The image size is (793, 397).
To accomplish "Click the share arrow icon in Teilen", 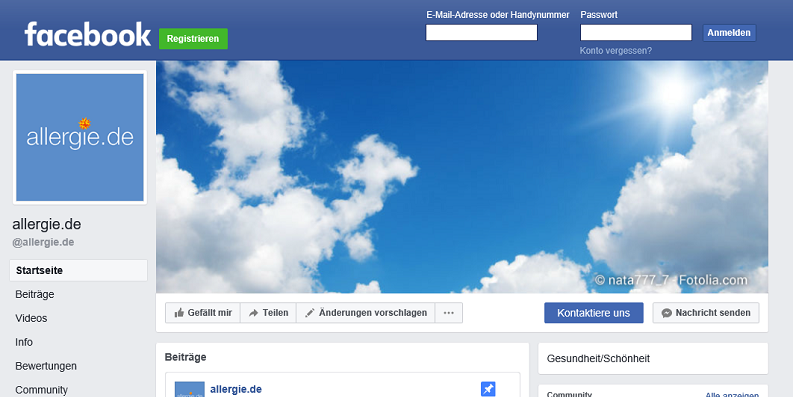I will 253,313.
